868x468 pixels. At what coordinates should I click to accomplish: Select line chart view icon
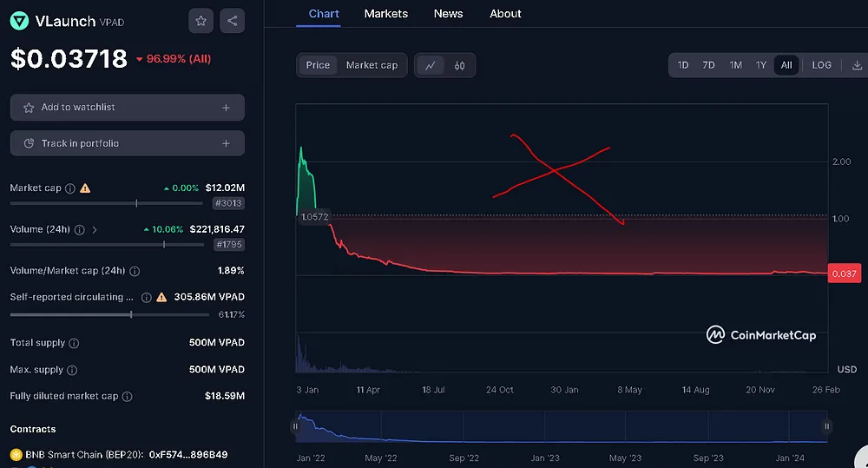point(431,65)
